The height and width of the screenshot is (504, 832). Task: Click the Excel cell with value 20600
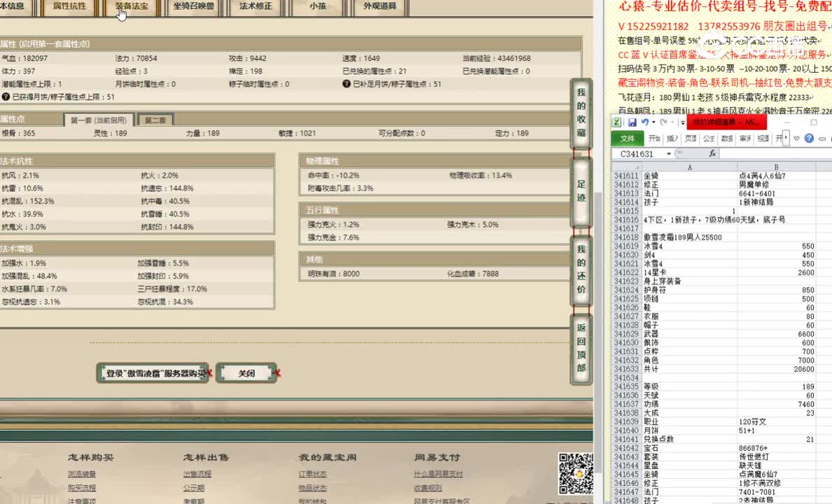[776, 369]
